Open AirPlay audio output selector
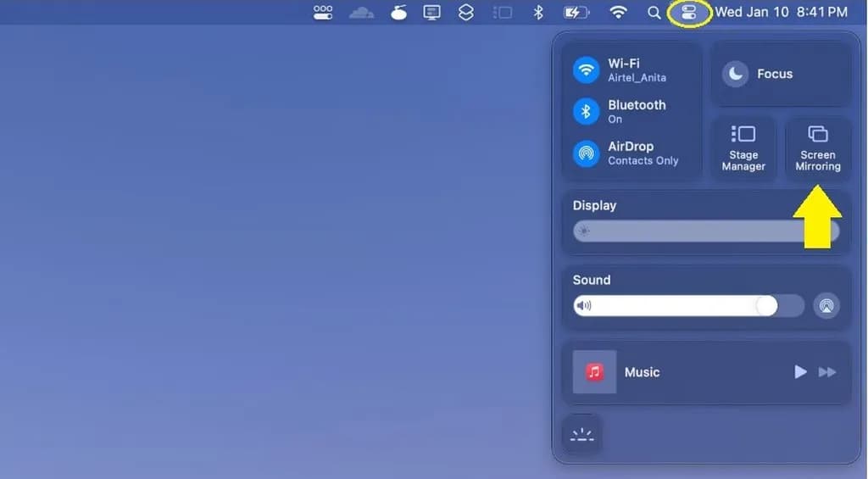The height and width of the screenshot is (479, 868). point(826,305)
